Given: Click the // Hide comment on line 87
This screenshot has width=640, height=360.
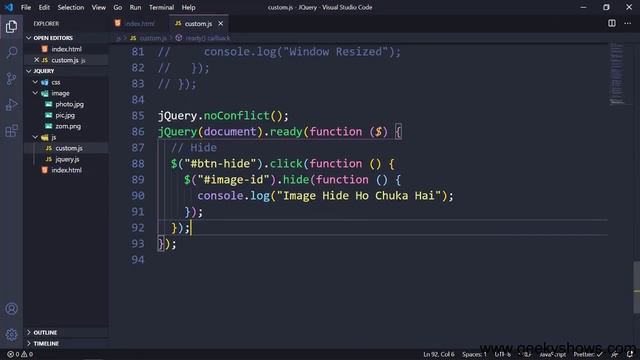Looking at the screenshot, I should click(194, 148).
